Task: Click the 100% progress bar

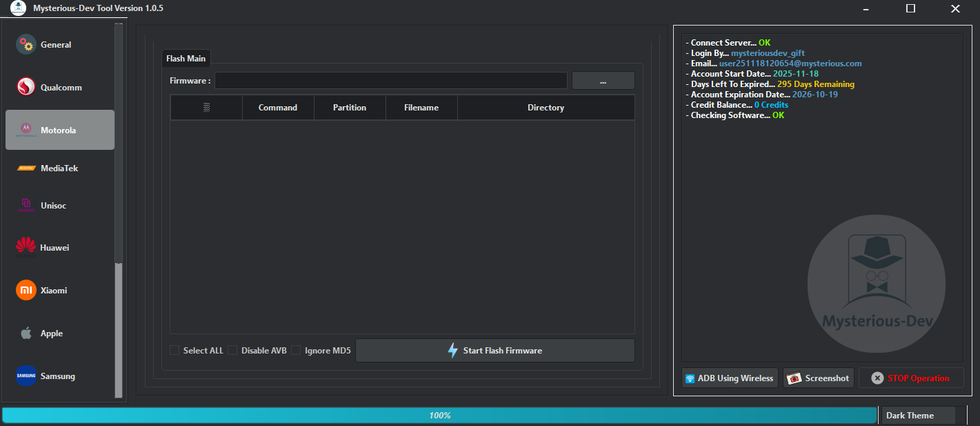Action: click(438, 415)
